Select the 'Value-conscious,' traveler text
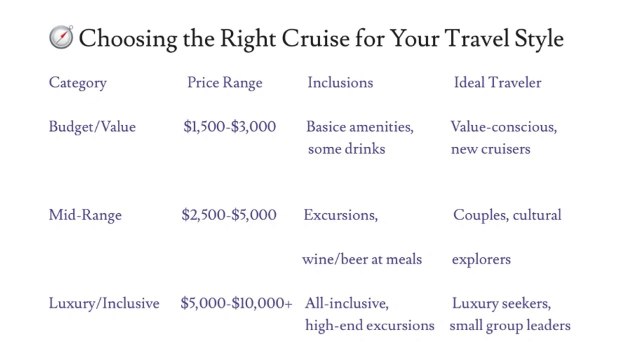The width and height of the screenshot is (620, 364). (503, 127)
